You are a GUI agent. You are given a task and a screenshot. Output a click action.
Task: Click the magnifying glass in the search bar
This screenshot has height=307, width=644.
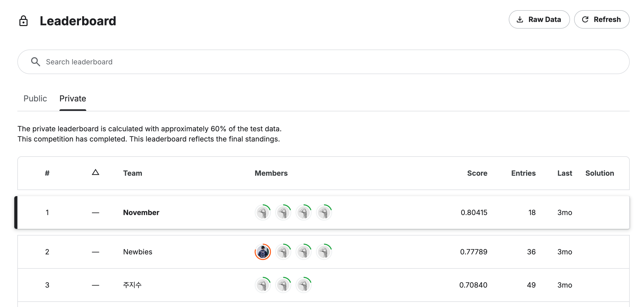pos(35,62)
